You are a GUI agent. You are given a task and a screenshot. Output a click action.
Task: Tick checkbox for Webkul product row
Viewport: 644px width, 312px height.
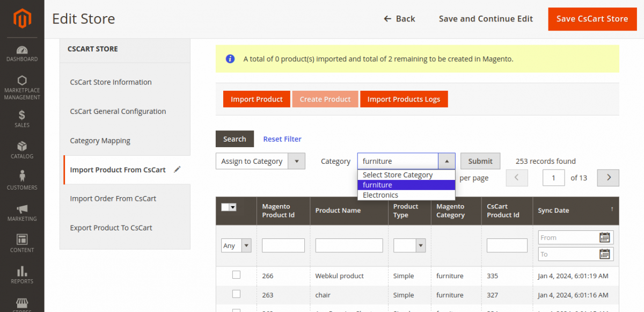coord(236,275)
